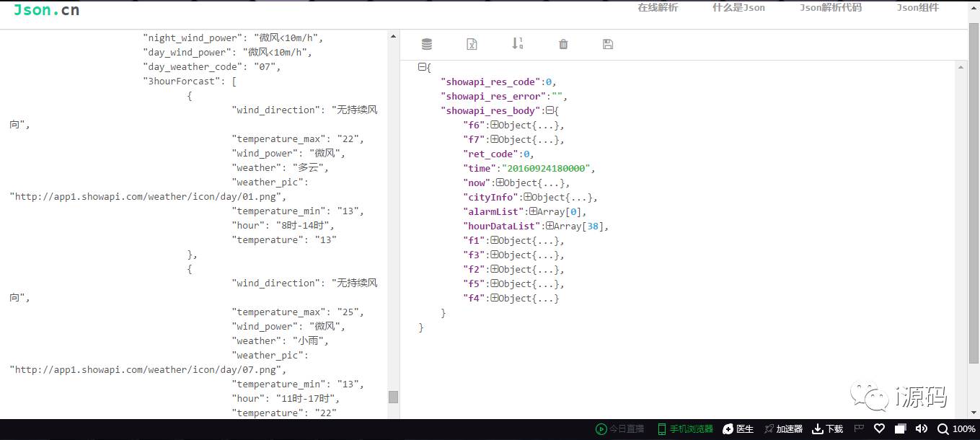Open the 医生 tool in status bar
This screenshot has width=980, height=440.
[738, 429]
